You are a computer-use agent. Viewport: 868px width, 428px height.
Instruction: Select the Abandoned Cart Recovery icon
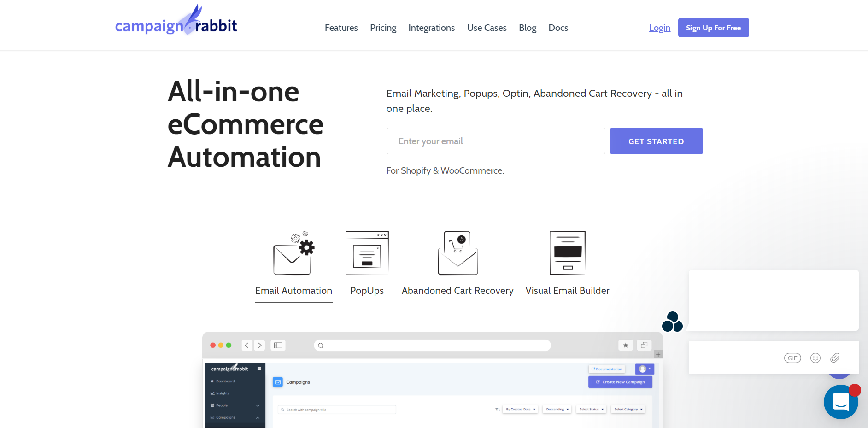pos(457,253)
